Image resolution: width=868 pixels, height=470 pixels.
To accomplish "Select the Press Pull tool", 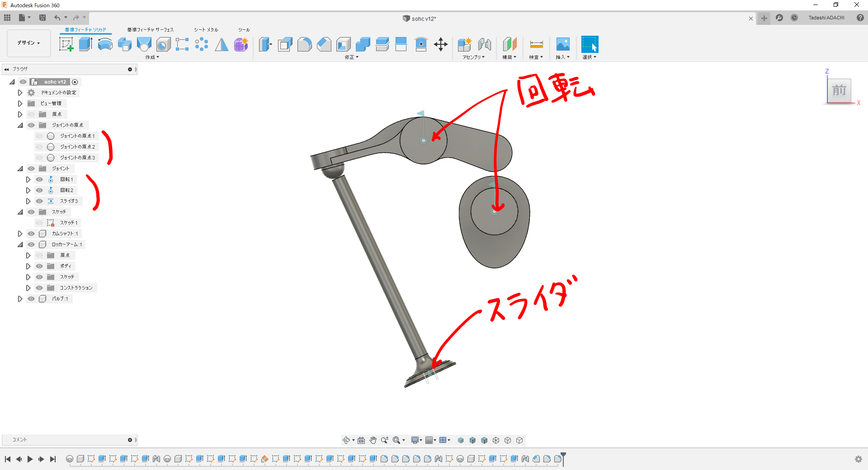I will [265, 44].
